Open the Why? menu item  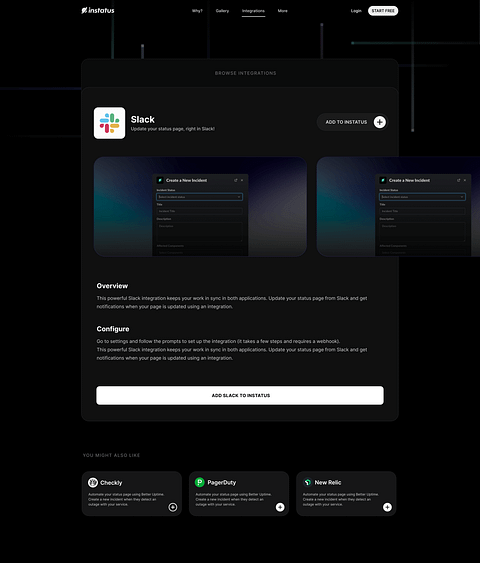coord(197,11)
